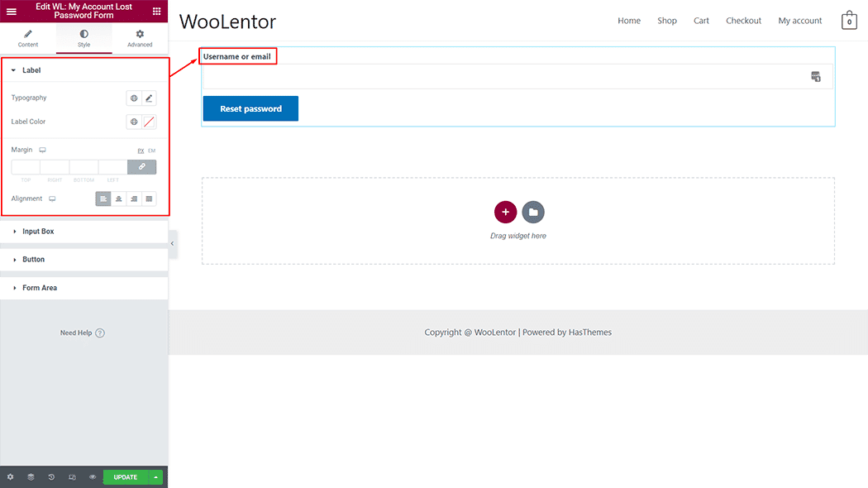Open the Label Color swatch picker

149,122
